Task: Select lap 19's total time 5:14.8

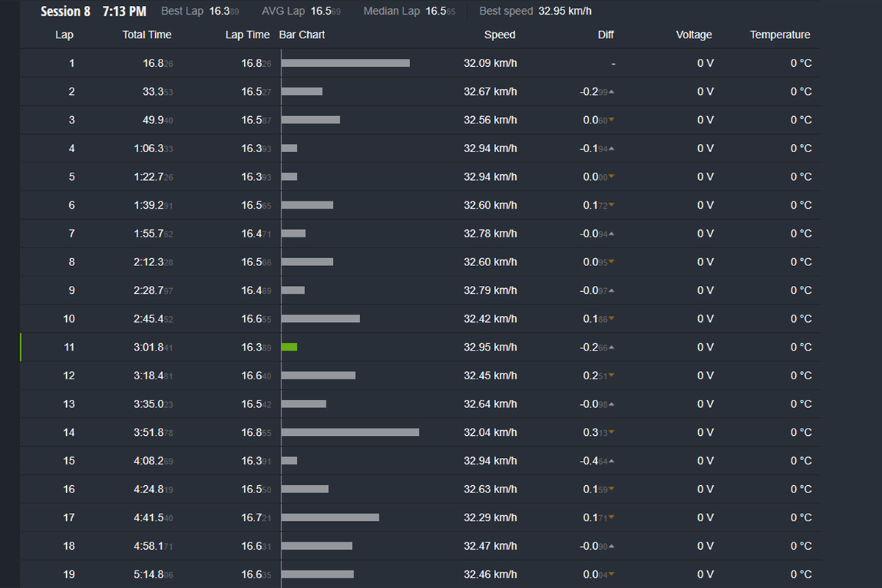Action: tap(153, 575)
